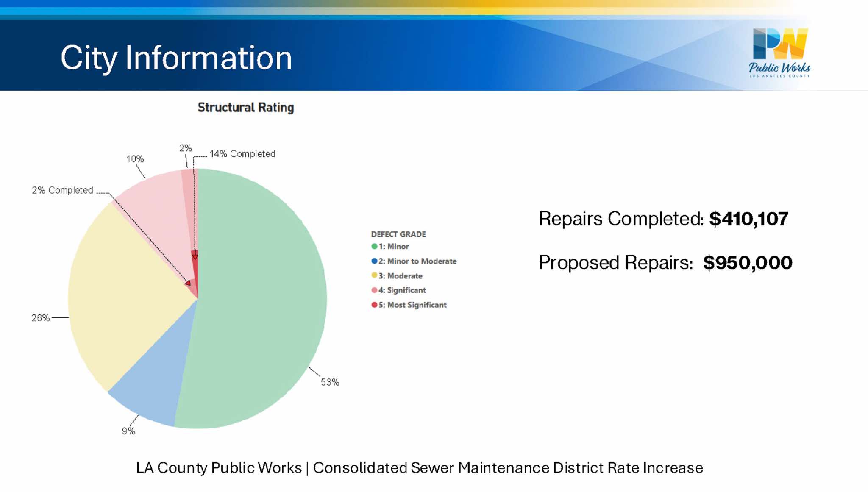
Task: Click the green '1: Minor' legend dot
Action: click(374, 246)
